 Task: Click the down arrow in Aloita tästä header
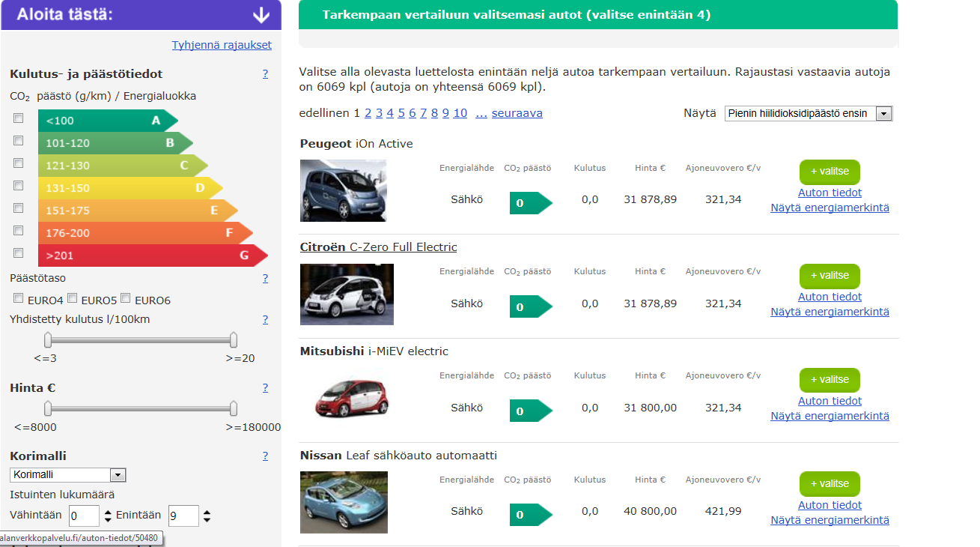click(261, 14)
